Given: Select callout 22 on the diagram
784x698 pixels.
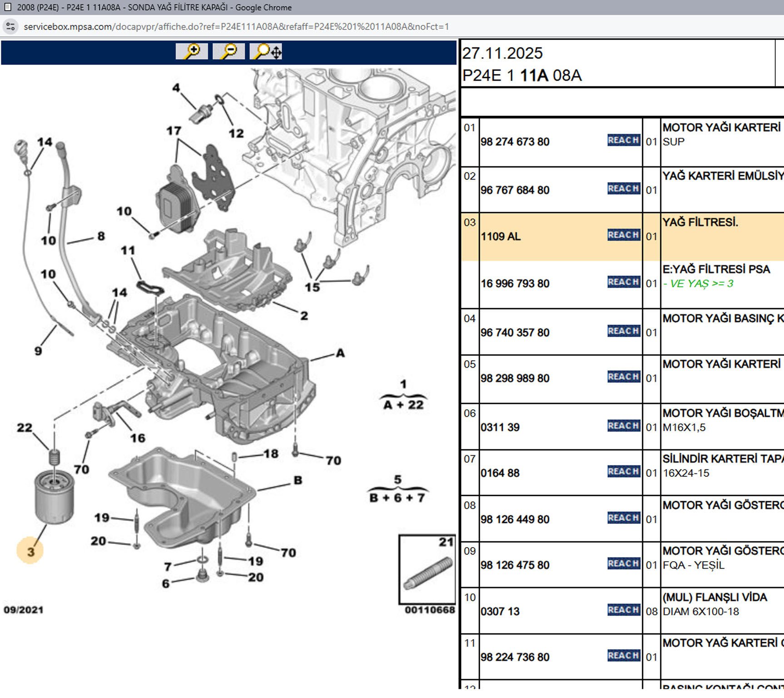Looking at the screenshot, I should pos(25,428).
